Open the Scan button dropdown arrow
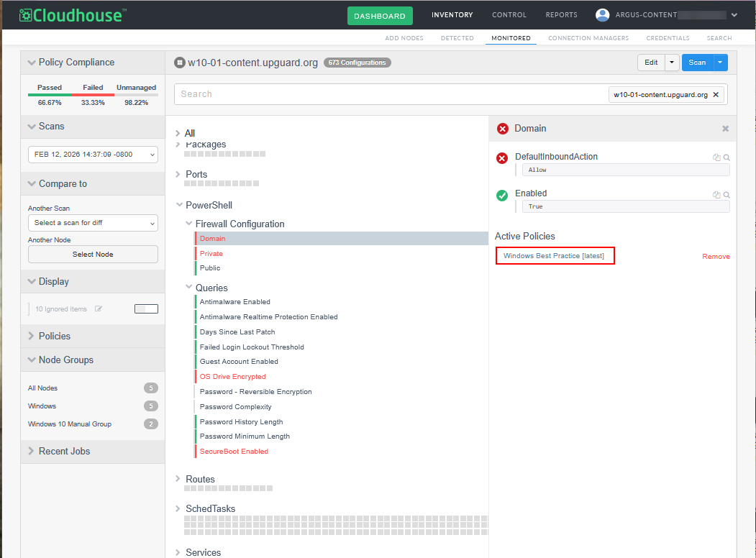Screen dimensions: 756x558 click(720, 63)
